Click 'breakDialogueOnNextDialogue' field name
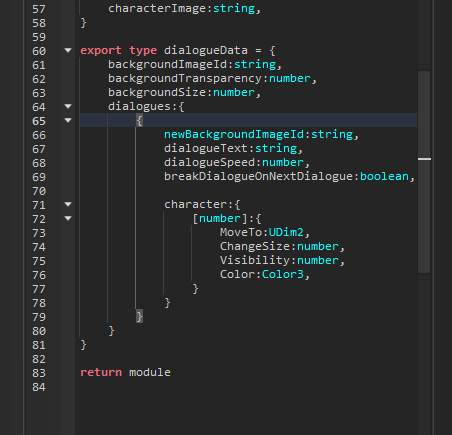 click(258, 176)
